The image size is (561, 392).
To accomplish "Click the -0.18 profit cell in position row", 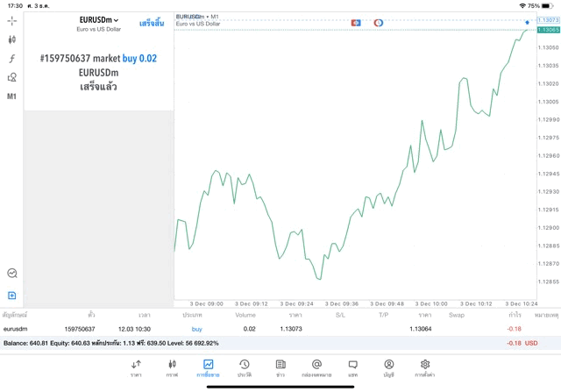I will (515, 329).
